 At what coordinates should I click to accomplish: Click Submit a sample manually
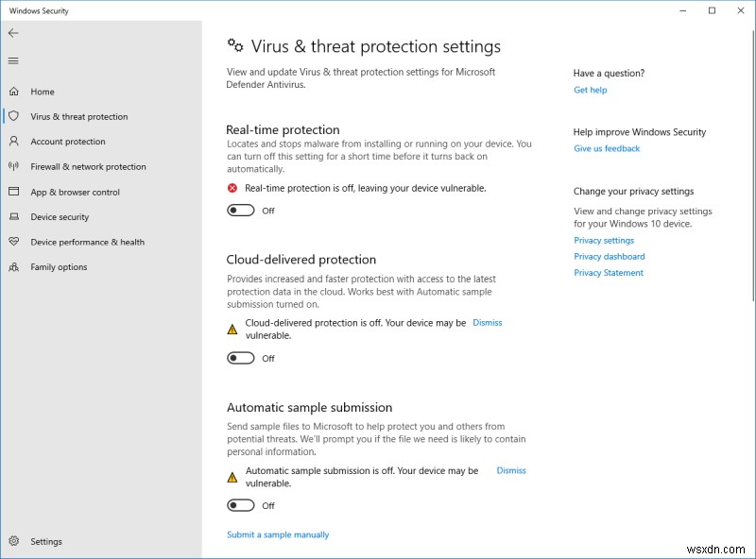tap(277, 534)
